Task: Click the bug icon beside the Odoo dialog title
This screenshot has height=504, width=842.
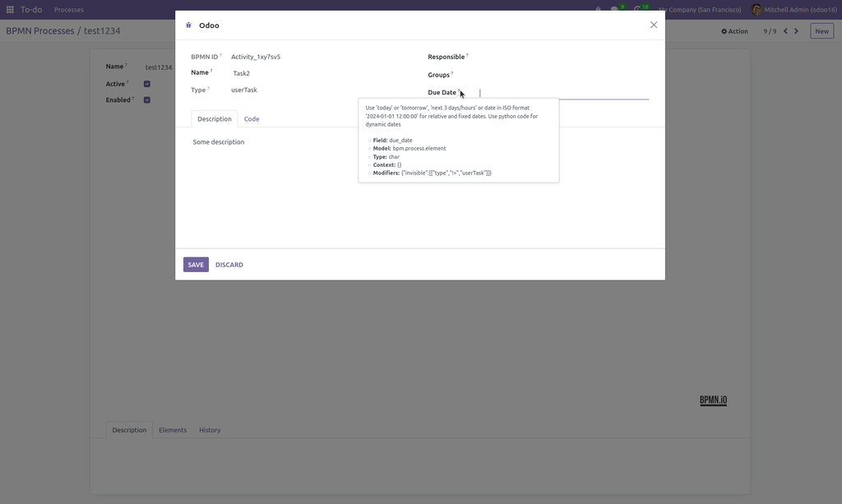Action: point(188,25)
